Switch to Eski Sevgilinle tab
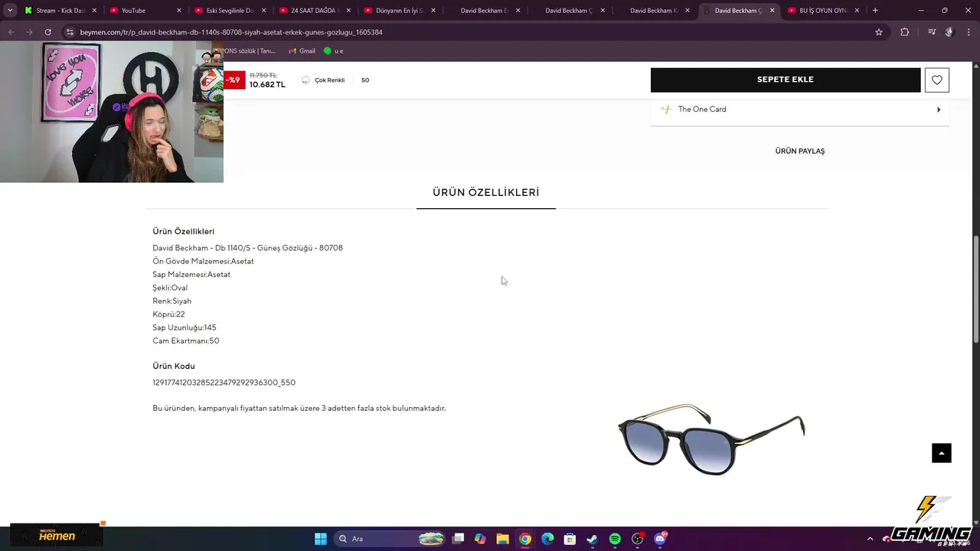The height and width of the screenshot is (551, 980). [230, 11]
